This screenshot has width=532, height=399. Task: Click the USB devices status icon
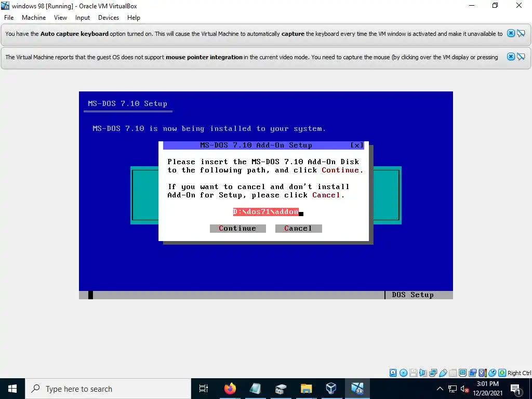tap(443, 373)
